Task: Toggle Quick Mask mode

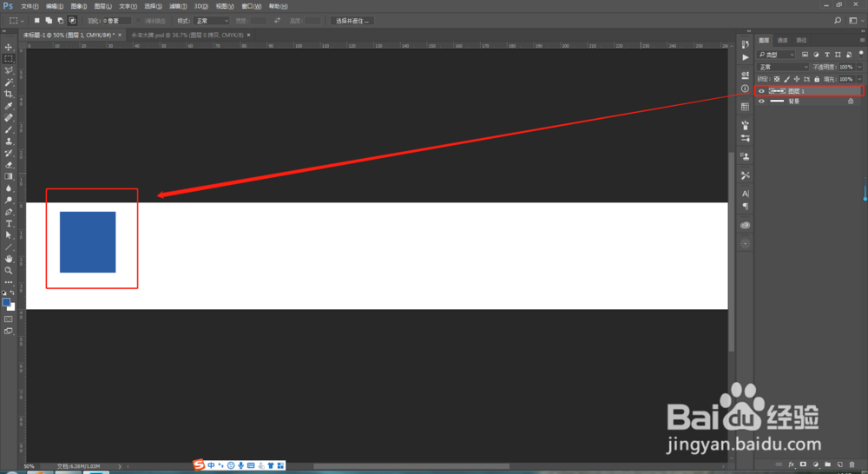Action: (x=9, y=319)
